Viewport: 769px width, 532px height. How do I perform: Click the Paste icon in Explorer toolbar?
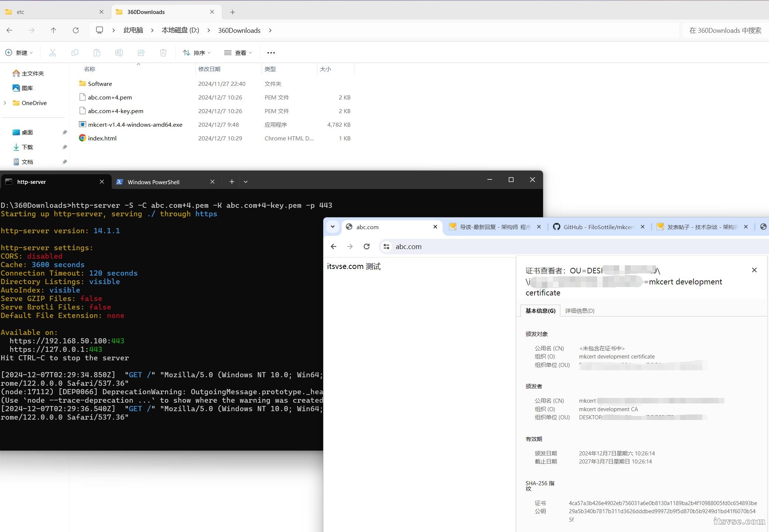click(97, 53)
